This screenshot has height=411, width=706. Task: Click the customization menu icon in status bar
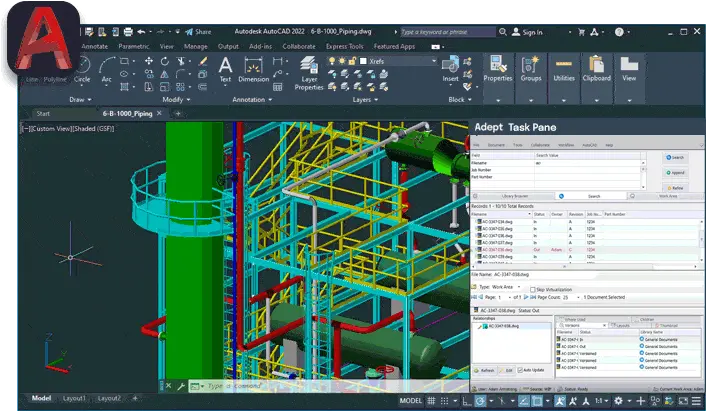click(697, 401)
